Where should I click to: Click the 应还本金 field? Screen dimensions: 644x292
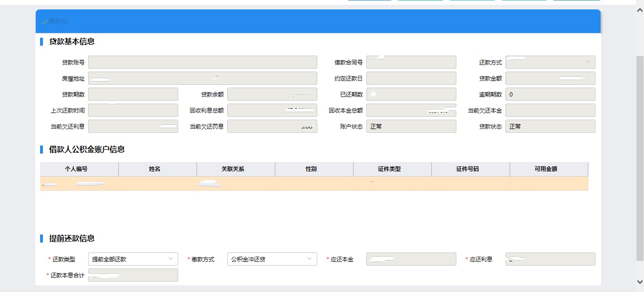click(x=411, y=259)
